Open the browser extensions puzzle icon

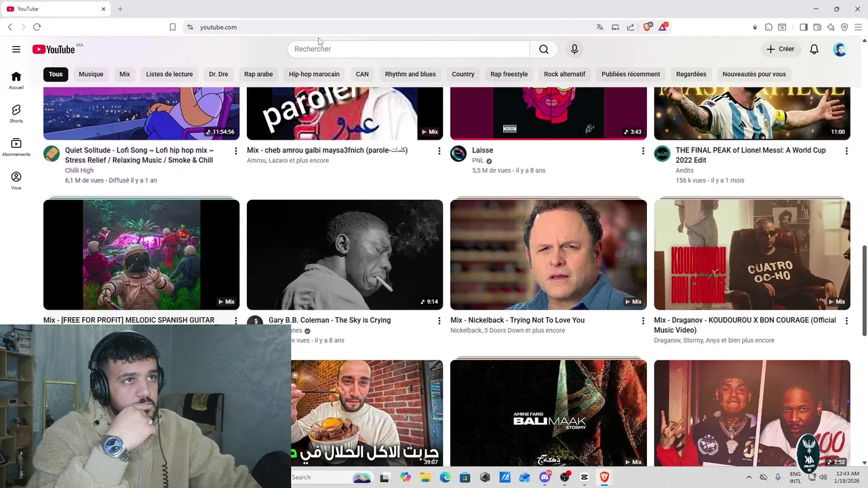pos(768,27)
